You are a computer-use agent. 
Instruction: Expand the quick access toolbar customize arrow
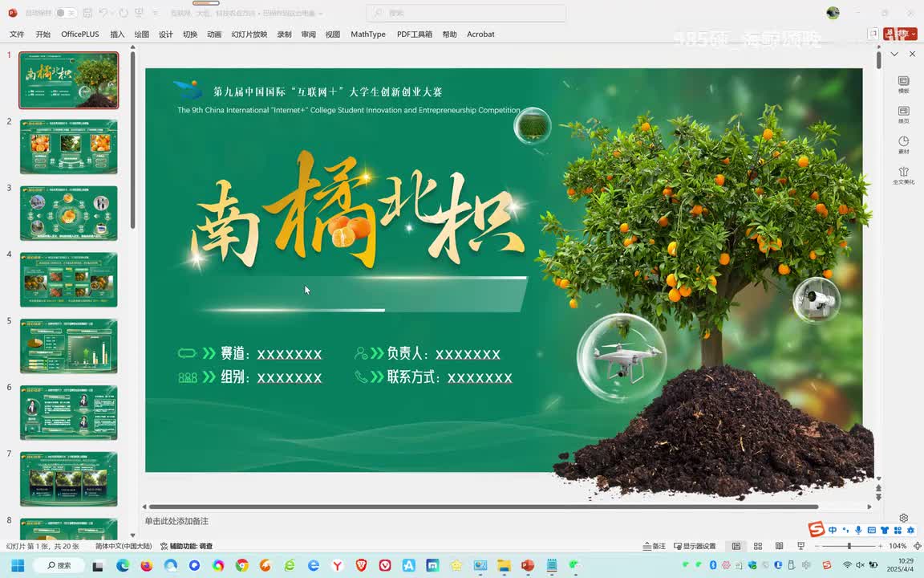(x=155, y=13)
